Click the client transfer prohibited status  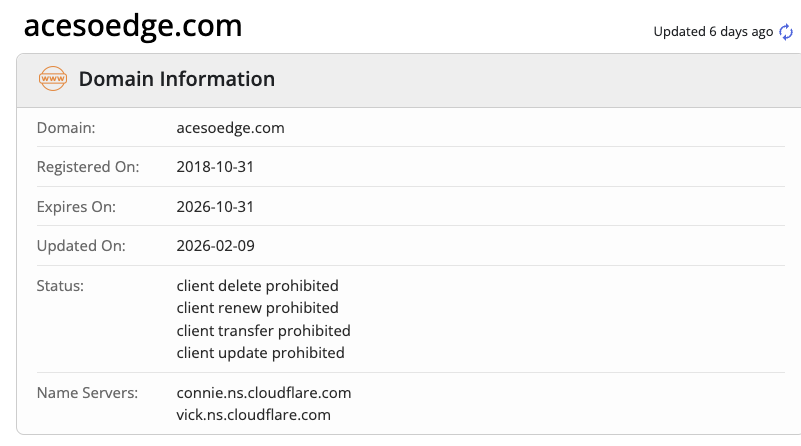click(x=263, y=330)
